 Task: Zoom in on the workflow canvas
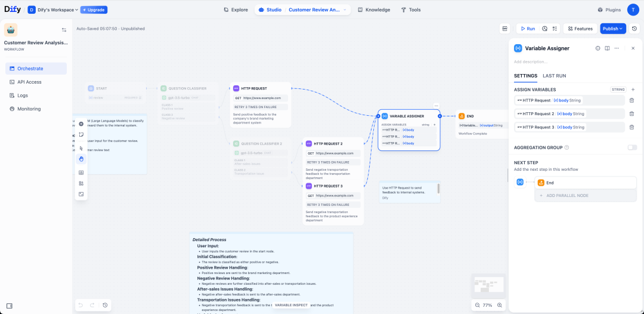click(500, 305)
